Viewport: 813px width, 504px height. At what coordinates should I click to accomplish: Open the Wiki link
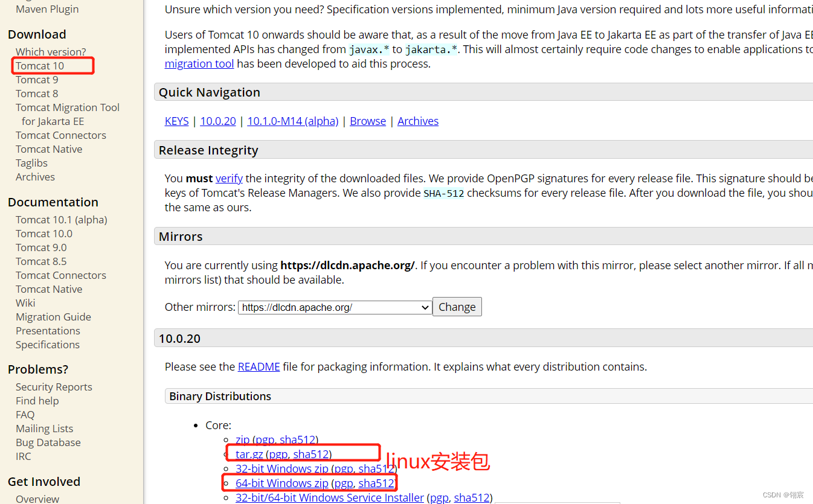(25, 303)
